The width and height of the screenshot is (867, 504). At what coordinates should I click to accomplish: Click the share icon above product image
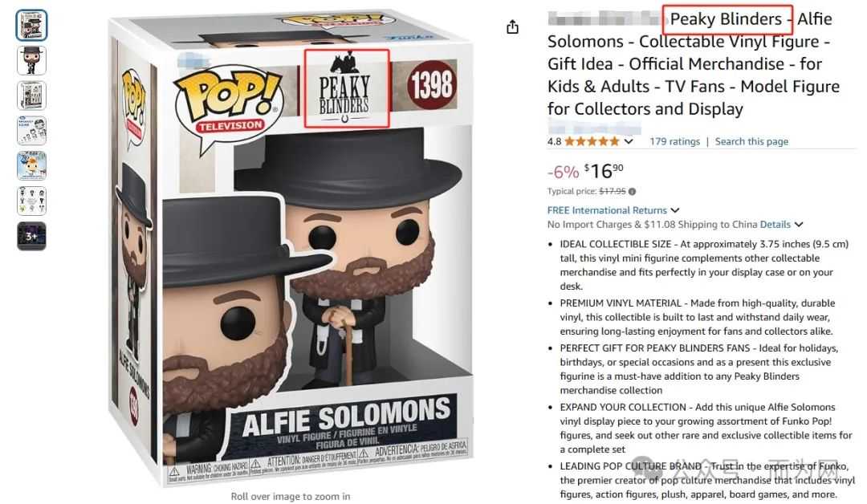pyautogui.click(x=512, y=27)
